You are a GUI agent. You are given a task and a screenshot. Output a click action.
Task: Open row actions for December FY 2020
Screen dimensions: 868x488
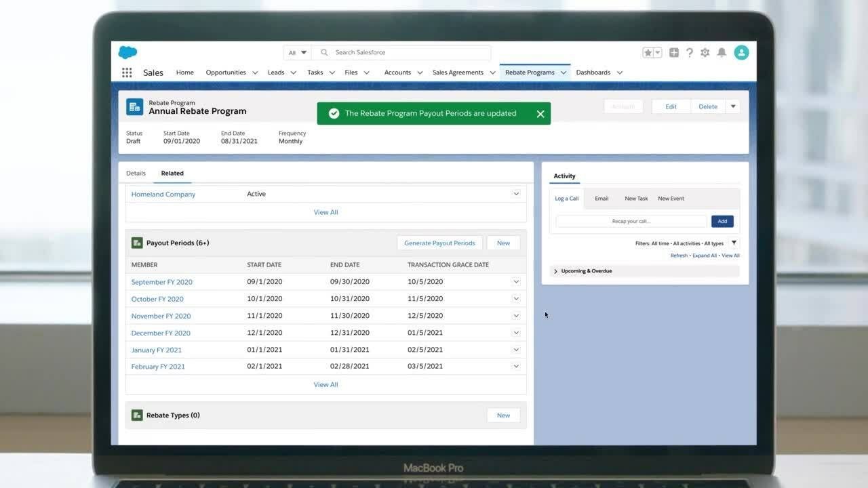(x=516, y=333)
